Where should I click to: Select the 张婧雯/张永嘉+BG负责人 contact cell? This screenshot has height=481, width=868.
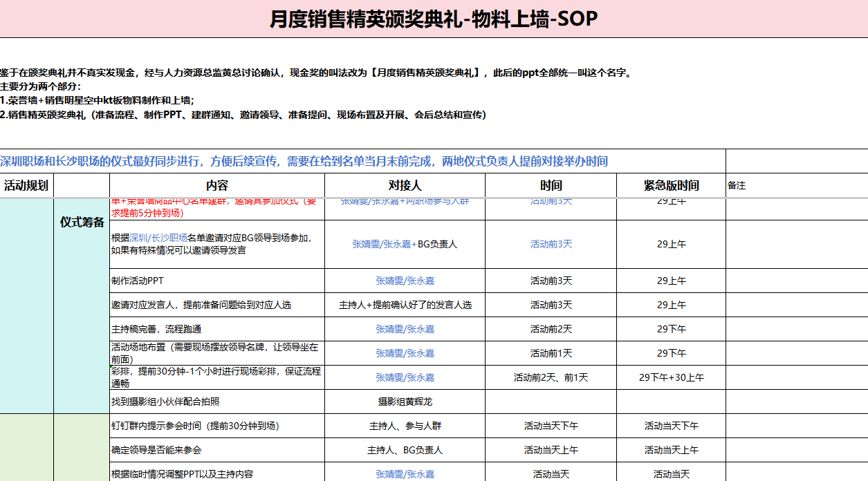click(x=405, y=244)
